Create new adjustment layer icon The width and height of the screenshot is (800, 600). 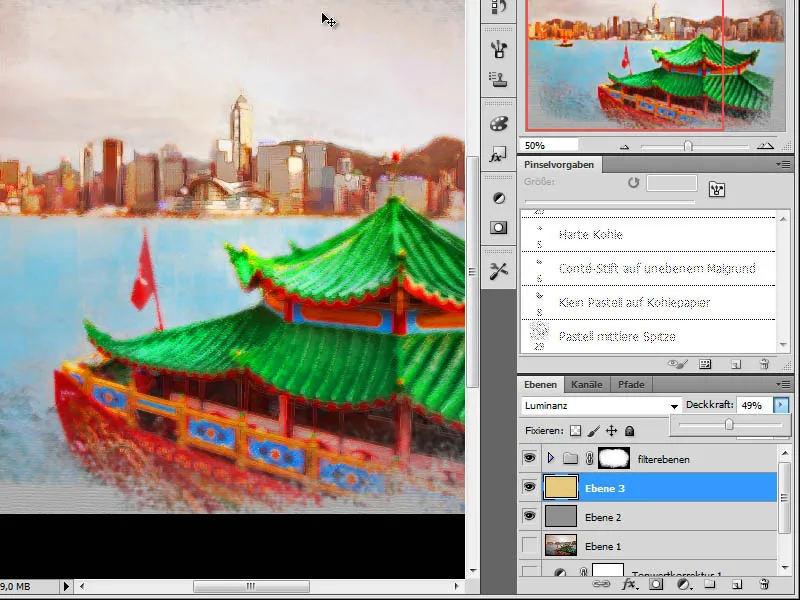(x=684, y=584)
